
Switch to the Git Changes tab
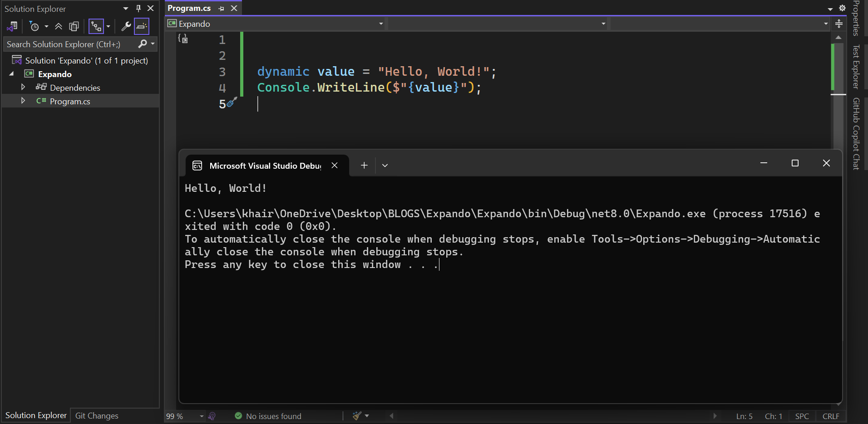pos(97,416)
